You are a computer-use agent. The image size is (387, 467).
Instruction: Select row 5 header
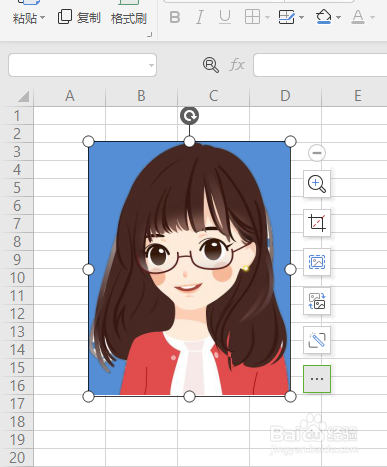[x=17, y=188]
